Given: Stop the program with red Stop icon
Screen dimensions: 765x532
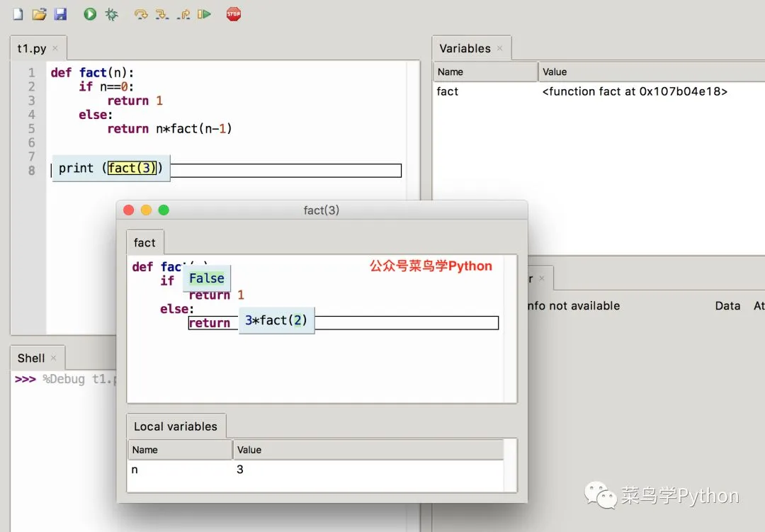Looking at the screenshot, I should point(234,14).
